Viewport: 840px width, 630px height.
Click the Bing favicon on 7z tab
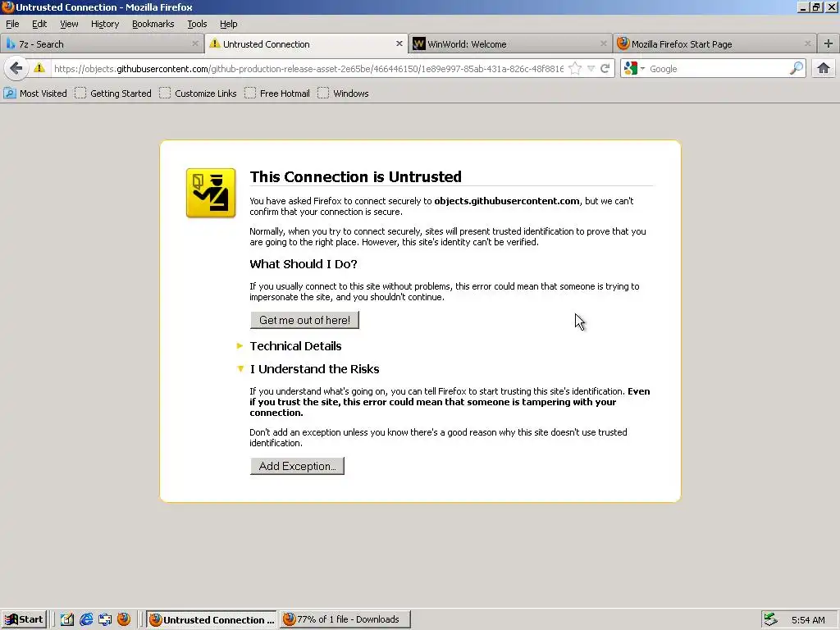(11, 44)
